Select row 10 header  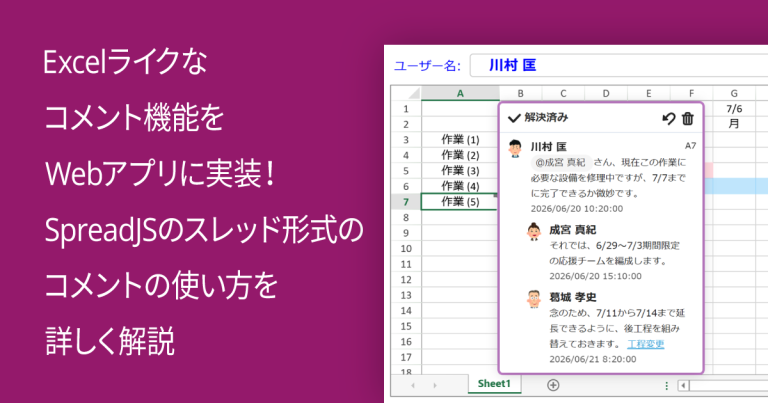pos(406,248)
